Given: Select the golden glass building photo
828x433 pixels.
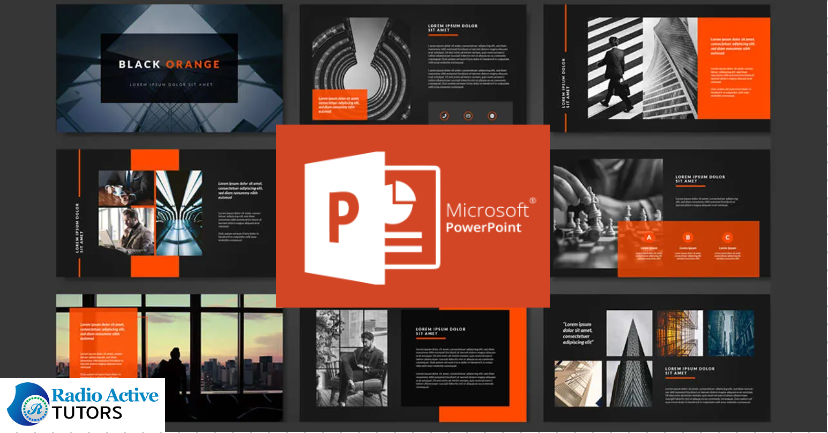Looking at the screenshot, I should (x=680, y=333).
